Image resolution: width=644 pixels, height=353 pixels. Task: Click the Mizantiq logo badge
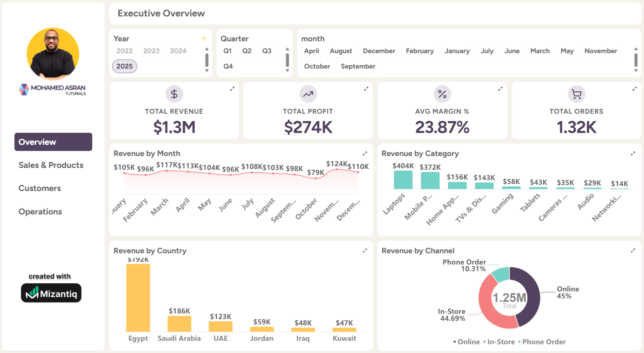tap(51, 293)
